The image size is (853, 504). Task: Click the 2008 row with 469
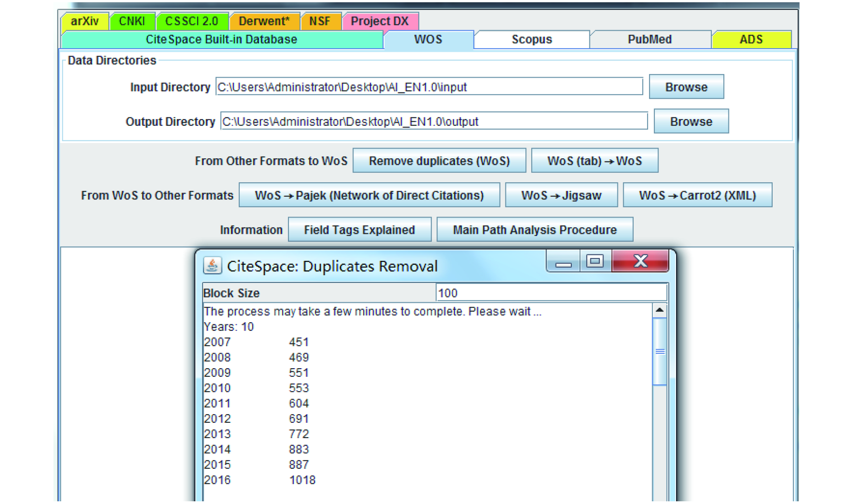(256, 357)
